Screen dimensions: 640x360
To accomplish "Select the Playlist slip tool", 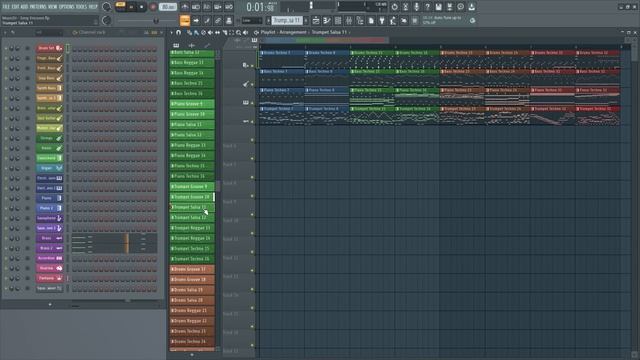I will [217, 33].
